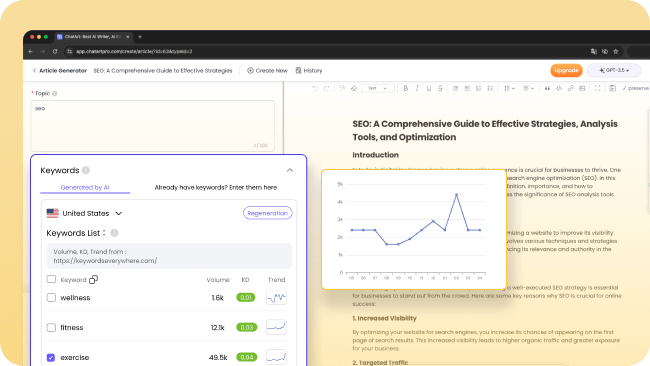Viewport: 650px width, 366px height.
Task: Decrease indent in editor toolbar
Action: tap(455, 88)
